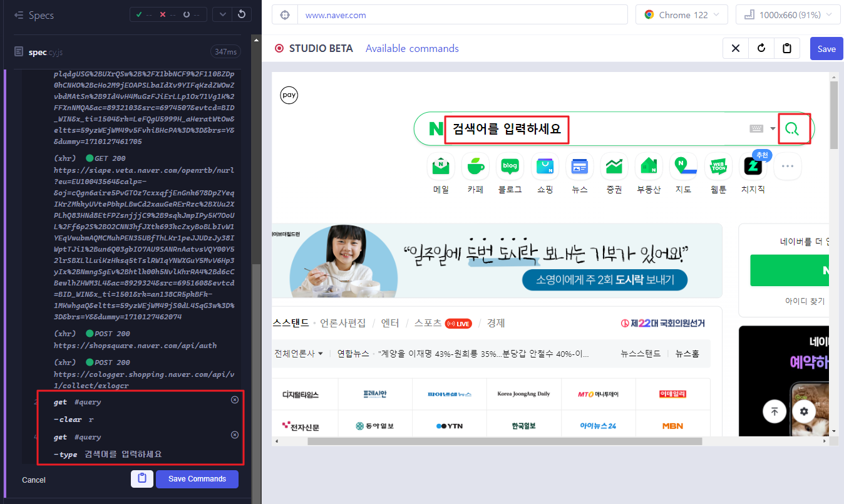Click the 도시락 보내기 banner button
The image size is (844, 504).
pos(605,280)
